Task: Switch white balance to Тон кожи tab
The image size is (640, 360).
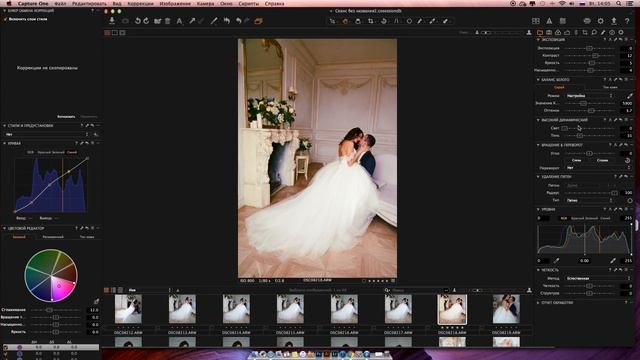Action: coord(610,87)
